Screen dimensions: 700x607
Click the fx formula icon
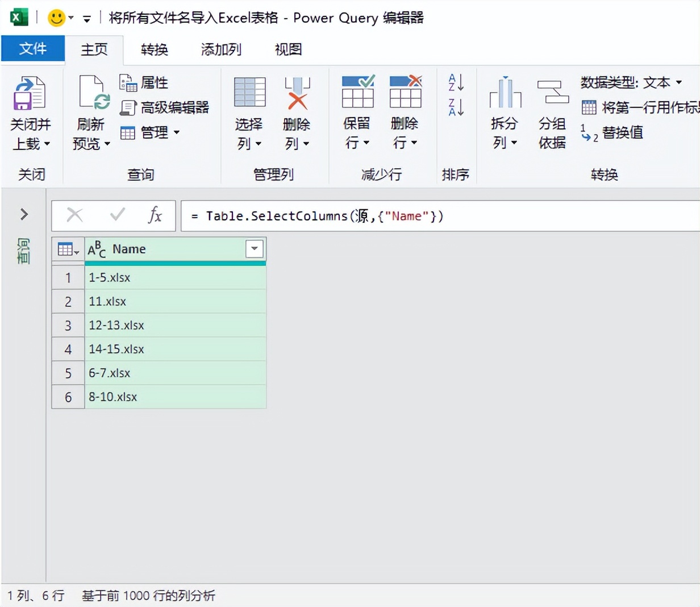point(155,215)
